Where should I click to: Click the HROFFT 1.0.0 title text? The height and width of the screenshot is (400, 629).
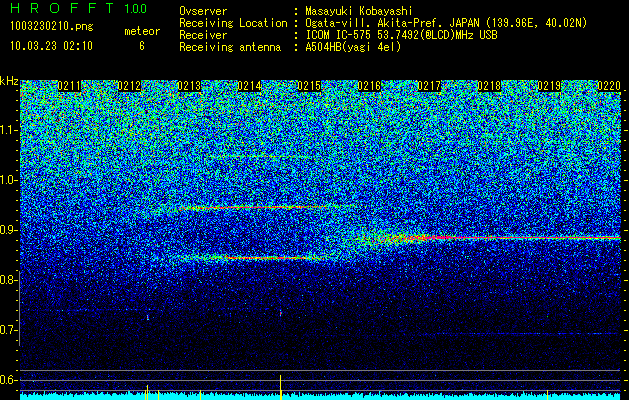[79, 8]
